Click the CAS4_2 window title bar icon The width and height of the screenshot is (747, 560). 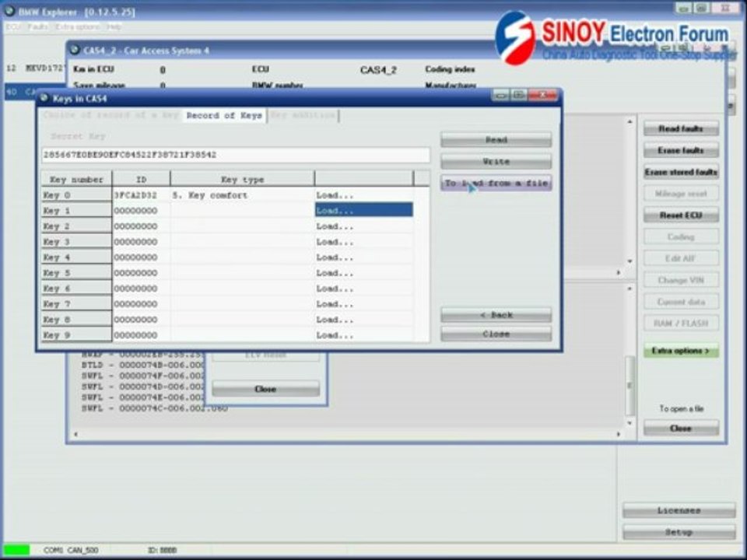[75, 50]
